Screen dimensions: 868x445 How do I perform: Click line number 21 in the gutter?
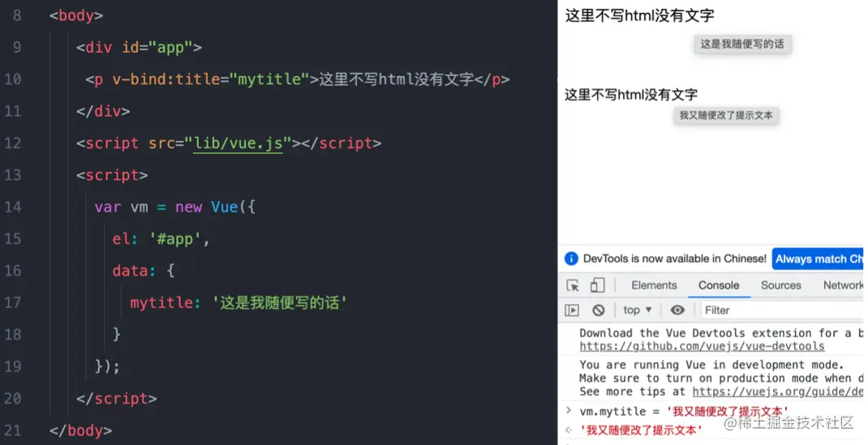click(x=13, y=430)
